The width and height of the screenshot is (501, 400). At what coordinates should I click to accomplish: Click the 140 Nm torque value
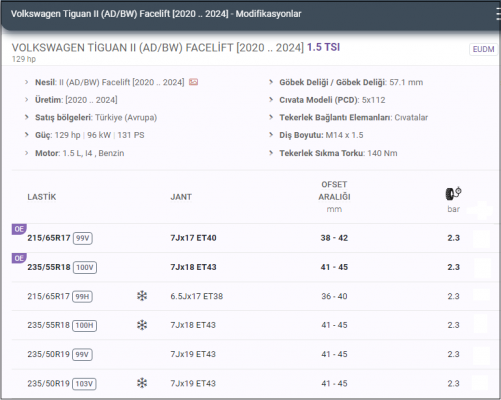point(382,153)
